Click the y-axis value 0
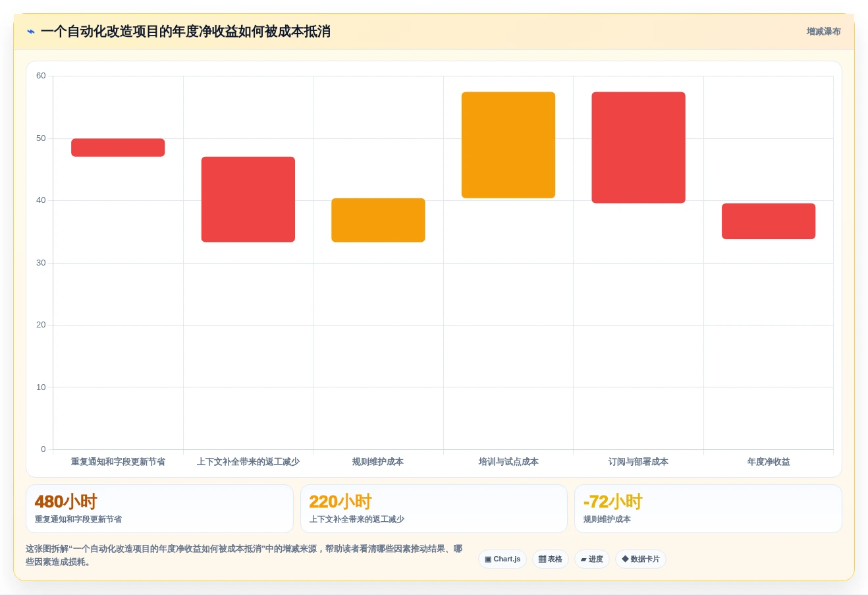The image size is (868, 595). (x=43, y=449)
